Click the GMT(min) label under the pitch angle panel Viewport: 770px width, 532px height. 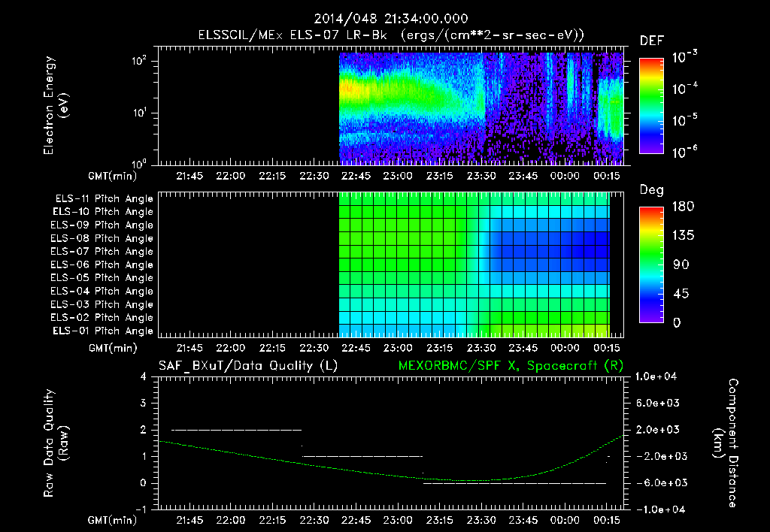113,348
